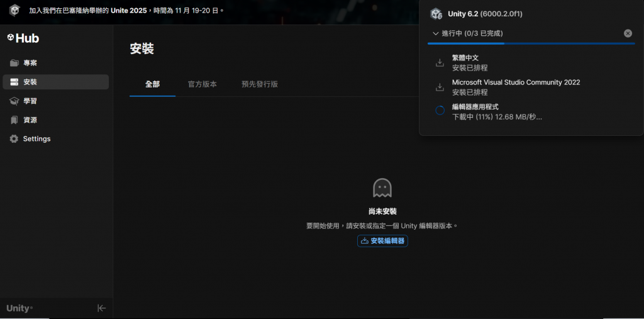The height and width of the screenshot is (319, 644).
Task: Click the 要開始使用 instruction text
Action: (382, 226)
